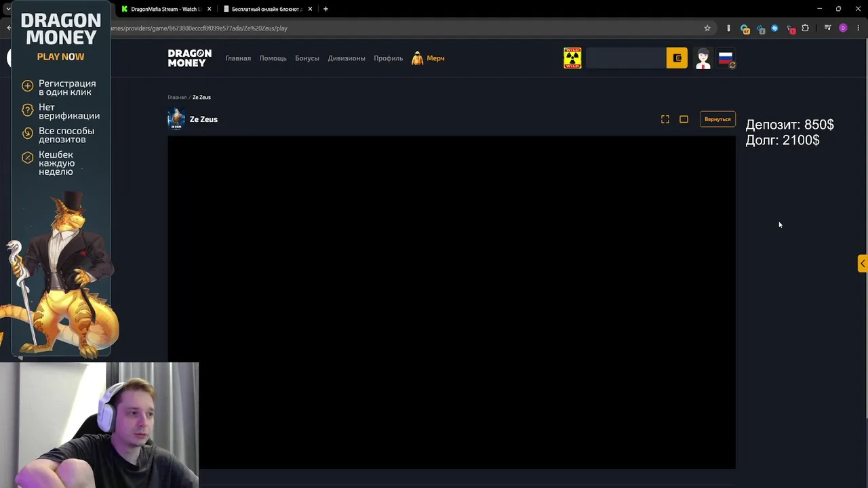Open the media controls button
The width and height of the screenshot is (868, 488).
click(x=827, y=28)
